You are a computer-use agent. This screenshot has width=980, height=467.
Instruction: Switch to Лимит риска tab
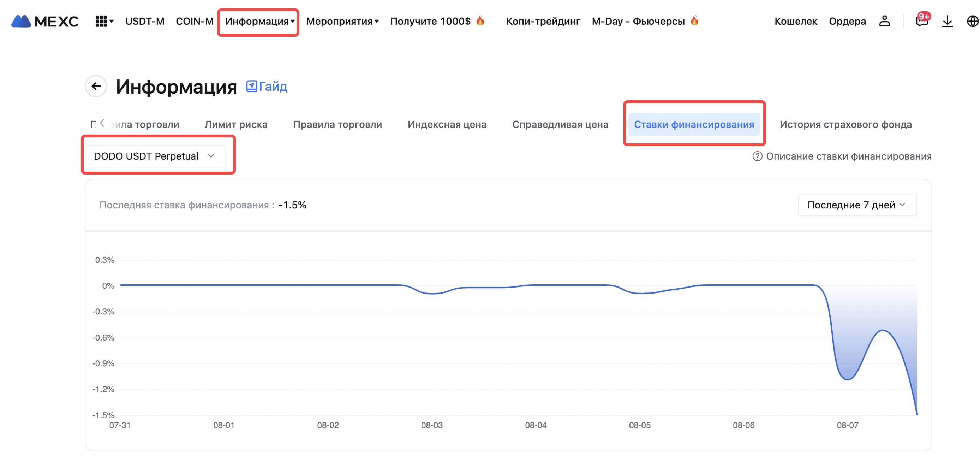click(x=236, y=124)
